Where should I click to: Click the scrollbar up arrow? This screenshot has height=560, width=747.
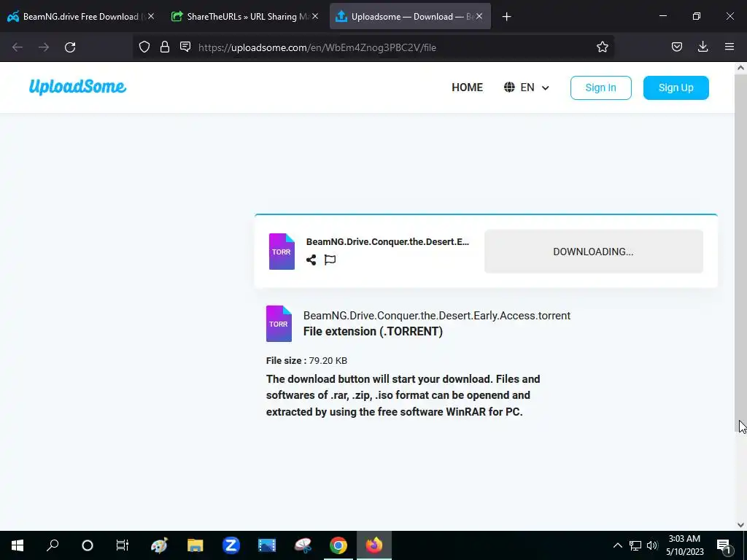(740, 68)
